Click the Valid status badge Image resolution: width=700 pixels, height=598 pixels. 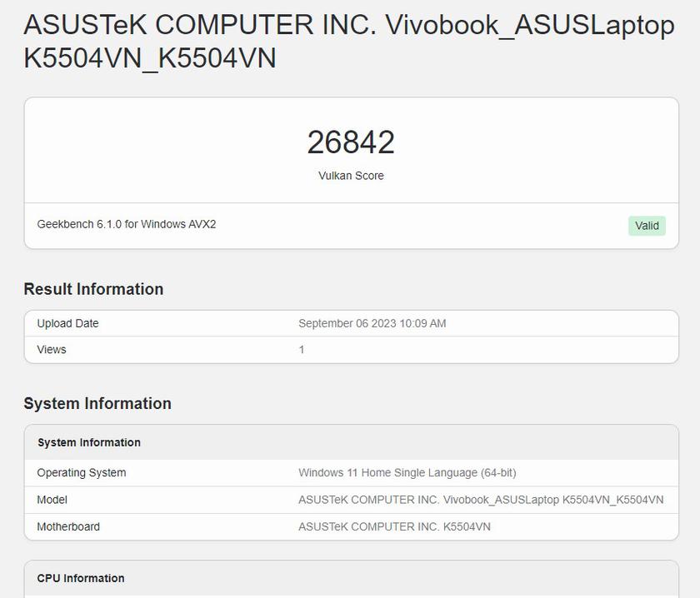click(647, 226)
